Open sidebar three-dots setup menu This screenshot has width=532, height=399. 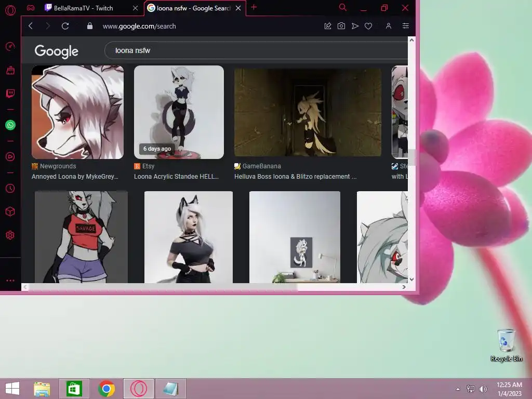[10, 281]
